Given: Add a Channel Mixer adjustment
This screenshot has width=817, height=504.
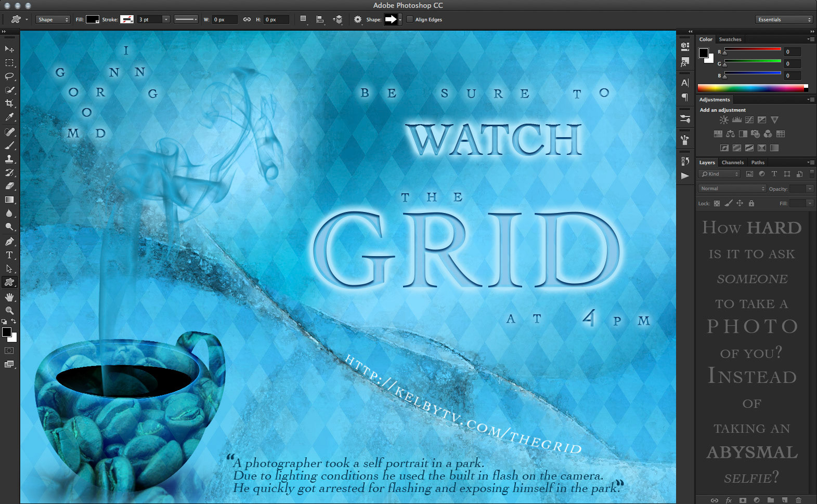Looking at the screenshot, I should [x=768, y=134].
